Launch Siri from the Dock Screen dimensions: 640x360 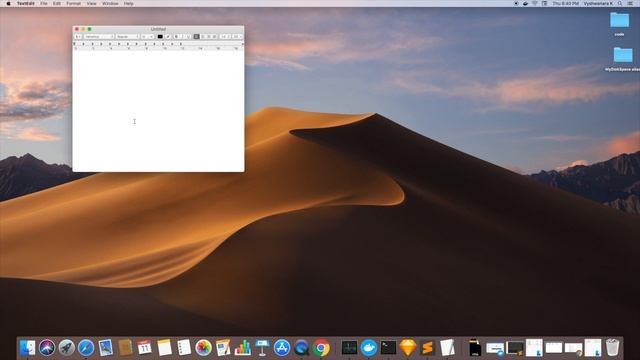click(x=47, y=348)
